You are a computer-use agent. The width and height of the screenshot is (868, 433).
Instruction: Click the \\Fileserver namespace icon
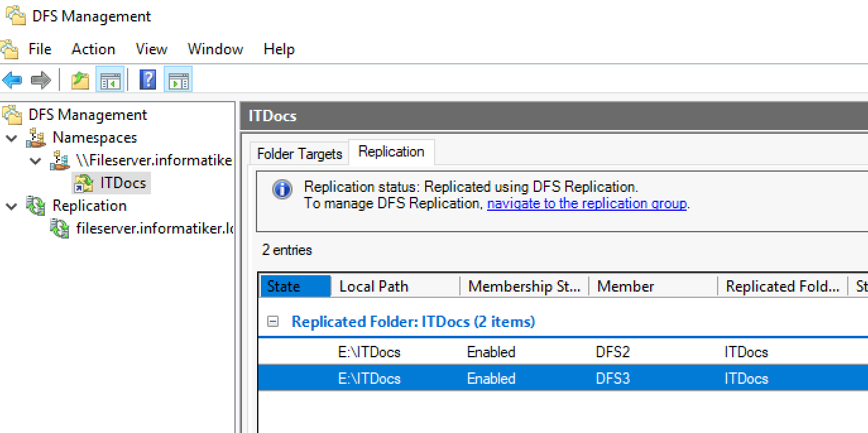(60, 160)
